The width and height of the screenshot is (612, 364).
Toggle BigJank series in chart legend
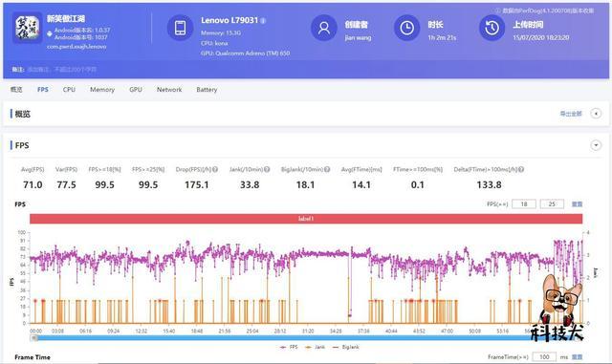point(346,347)
